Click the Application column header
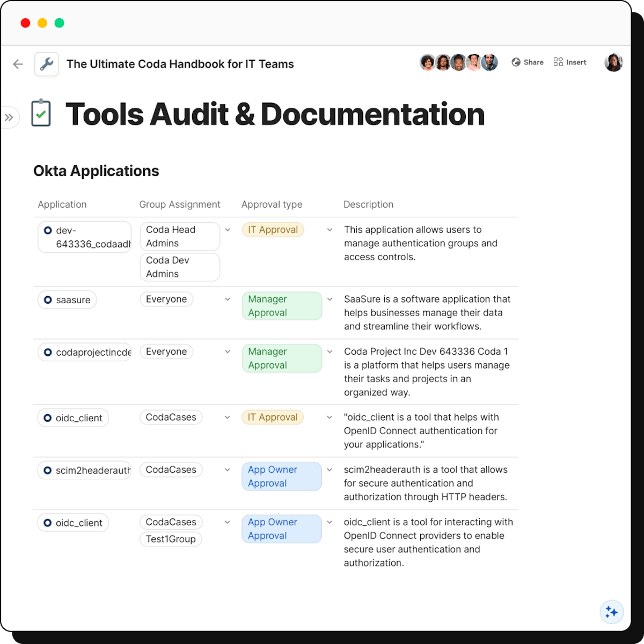Viewport: 644px width, 644px height. pyautogui.click(x=62, y=204)
